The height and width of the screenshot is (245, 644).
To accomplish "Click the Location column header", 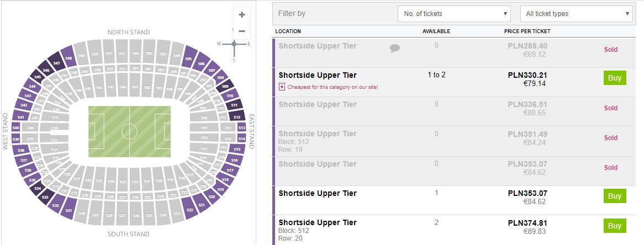I will coord(288,31).
